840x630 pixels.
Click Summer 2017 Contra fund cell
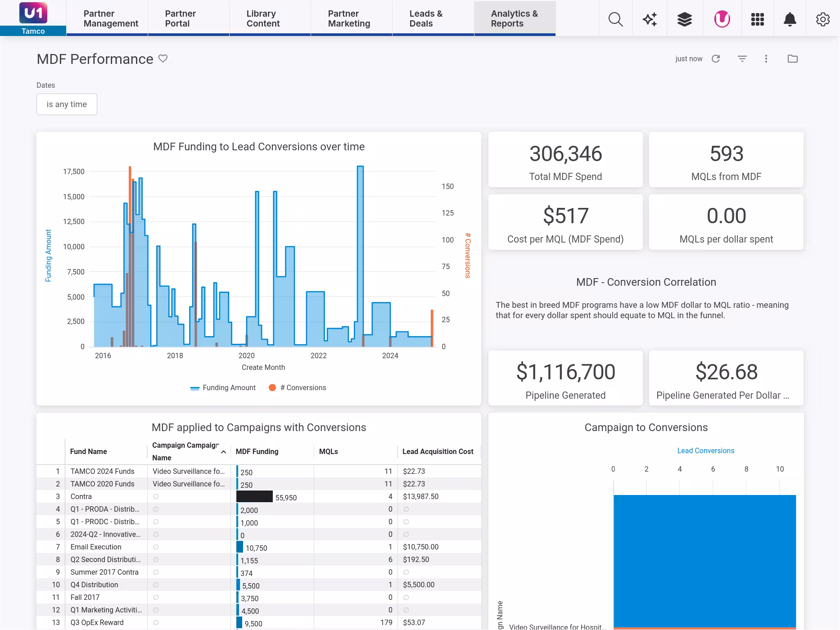(x=106, y=572)
